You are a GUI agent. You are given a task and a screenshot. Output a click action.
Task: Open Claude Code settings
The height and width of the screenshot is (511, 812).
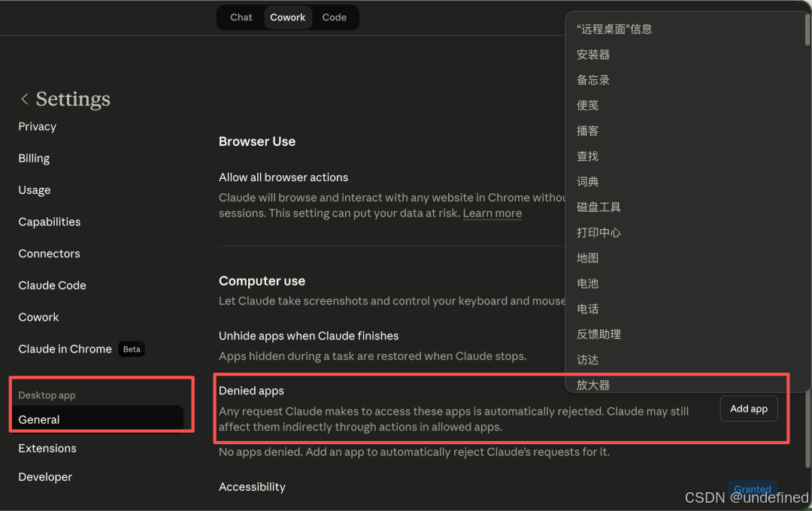[x=53, y=286]
